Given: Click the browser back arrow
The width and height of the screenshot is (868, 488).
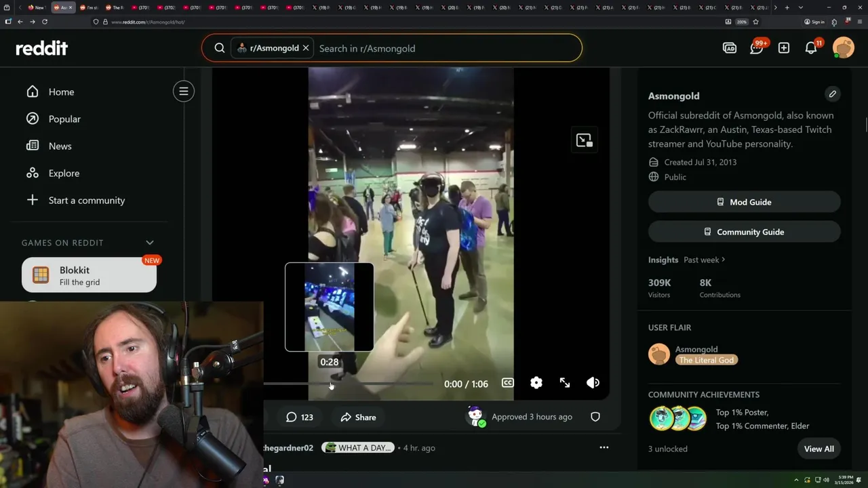Looking at the screenshot, I should click(20, 22).
